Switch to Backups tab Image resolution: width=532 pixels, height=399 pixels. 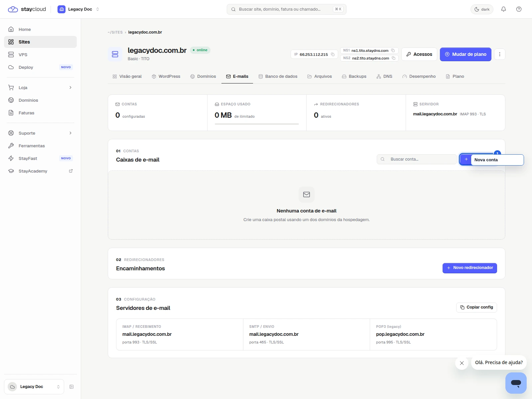[x=354, y=76]
